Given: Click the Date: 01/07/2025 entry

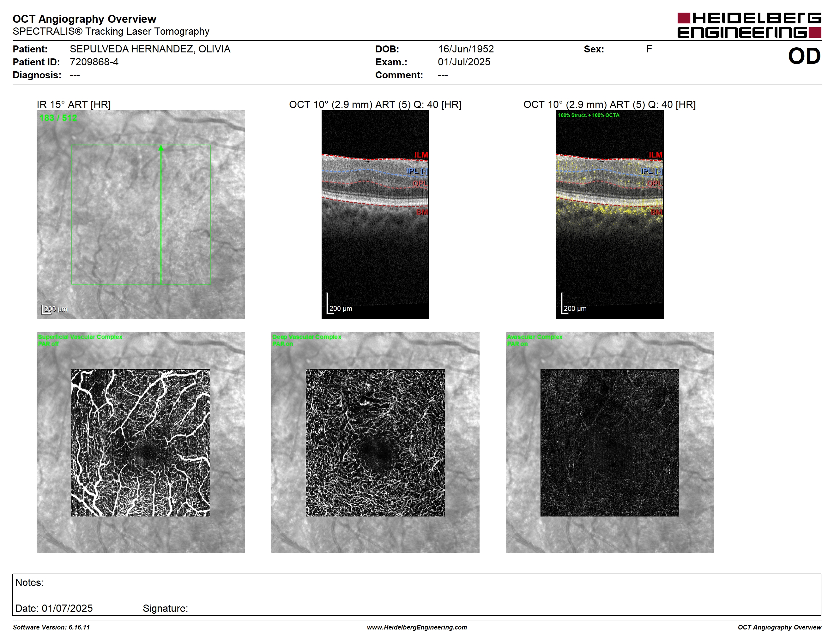Looking at the screenshot, I should (x=54, y=608).
